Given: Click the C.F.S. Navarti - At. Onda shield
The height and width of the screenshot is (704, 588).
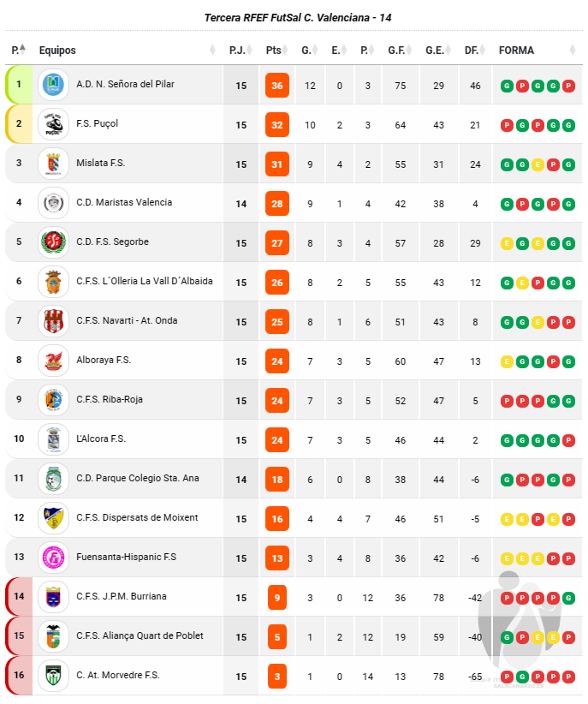Looking at the screenshot, I should [53, 321].
